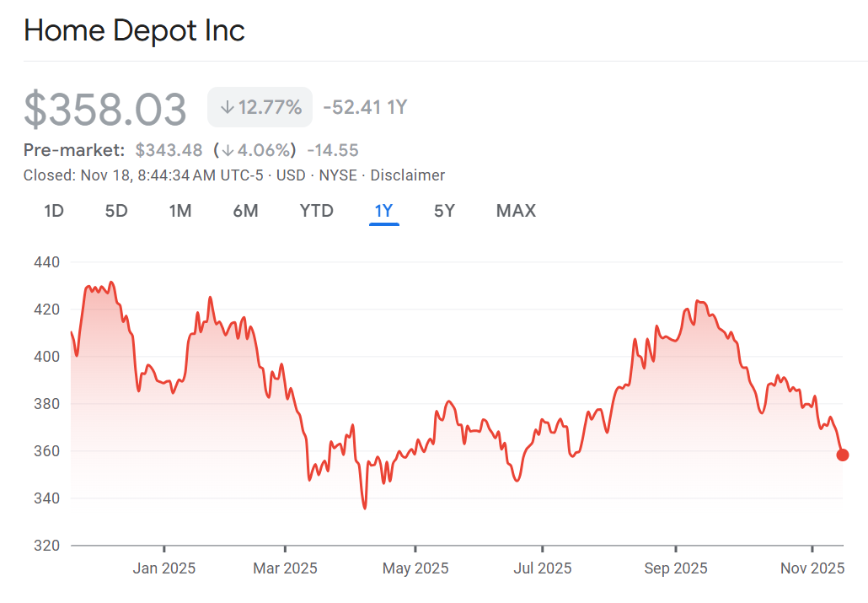Screen dimensions: 868x603
Task: Switch to the 1D time range
Action: pyautogui.click(x=54, y=211)
